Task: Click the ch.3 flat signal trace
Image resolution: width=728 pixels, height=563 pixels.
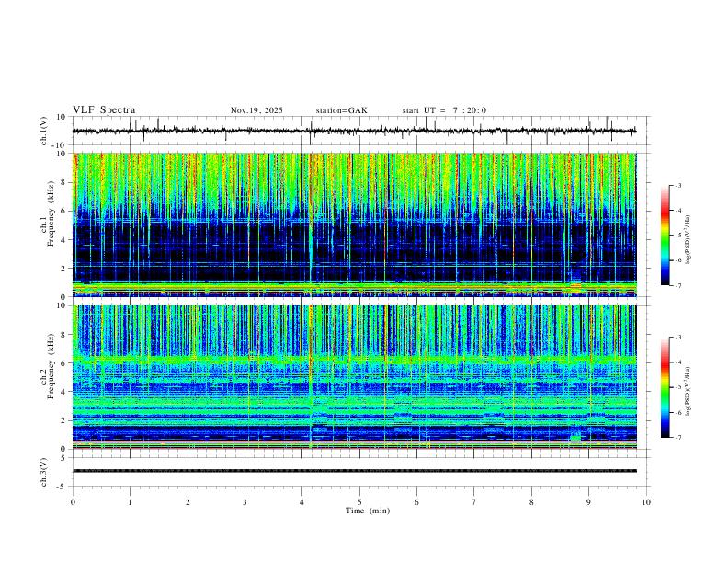Action: point(354,471)
